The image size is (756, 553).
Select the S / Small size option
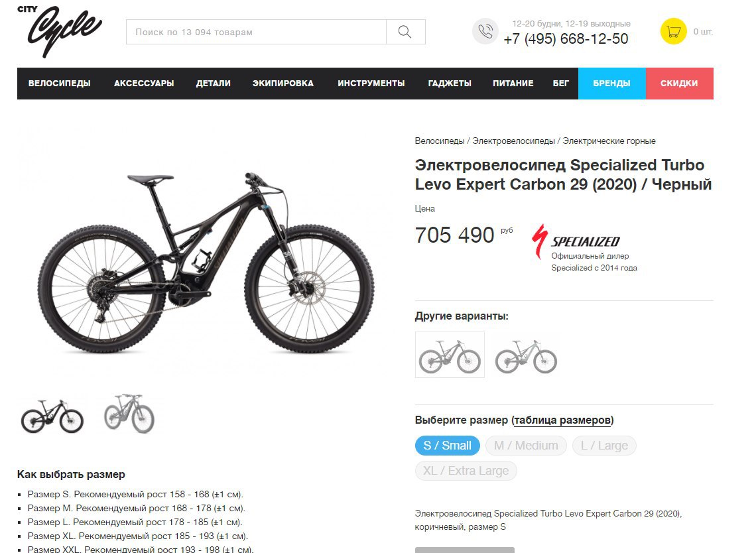(447, 446)
